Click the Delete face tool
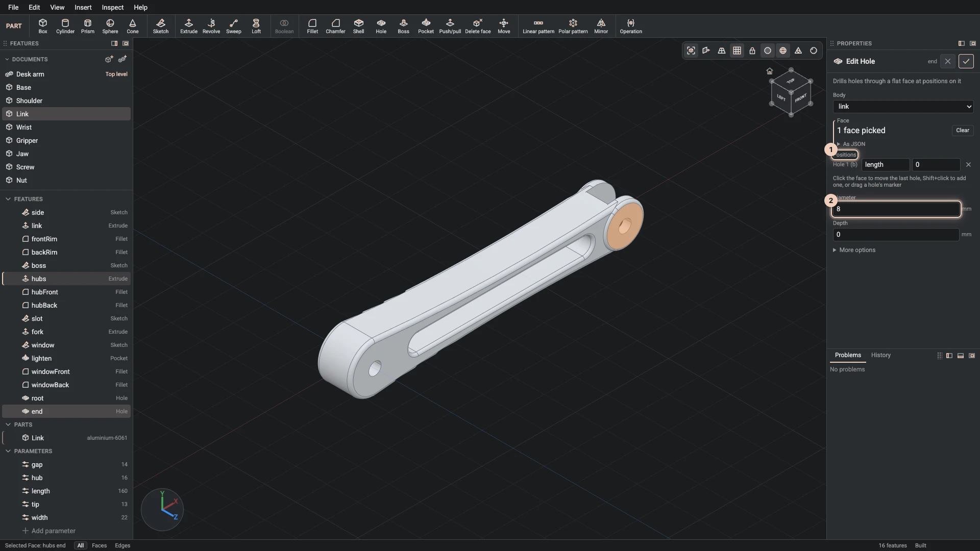This screenshot has height=551, width=980. (478, 26)
